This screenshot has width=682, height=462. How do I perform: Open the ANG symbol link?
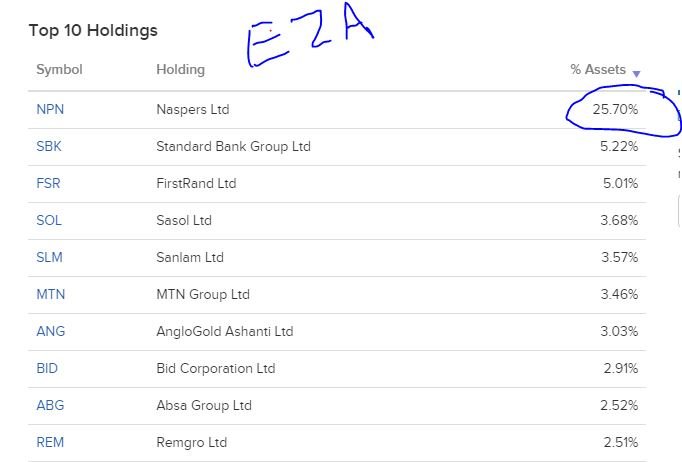click(51, 331)
